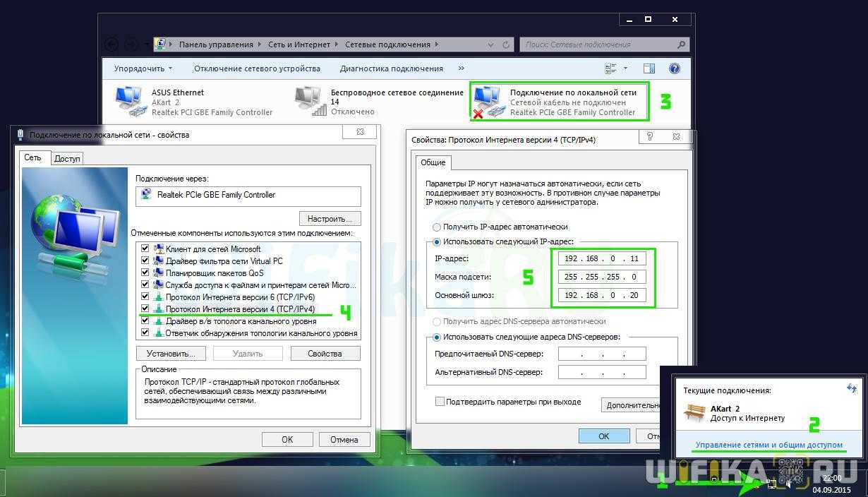The image size is (868, 497).
Task: Click the local area connection adapter icon
Action: coord(488,102)
